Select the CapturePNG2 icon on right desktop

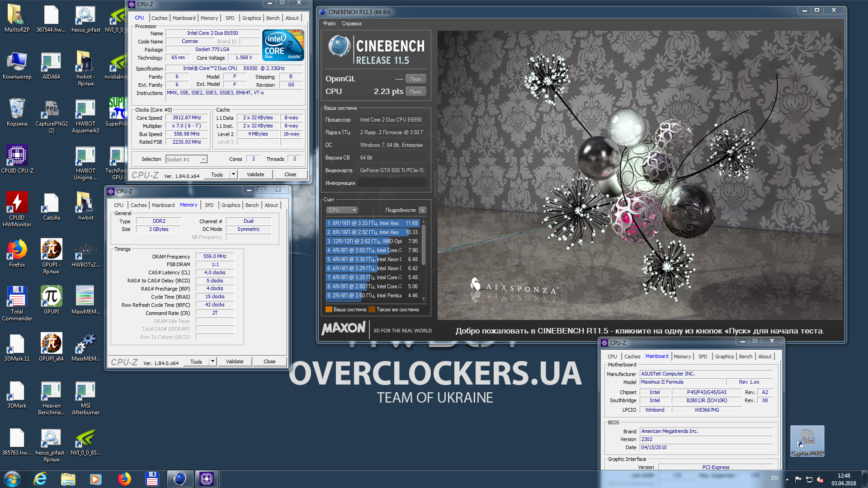807,441
